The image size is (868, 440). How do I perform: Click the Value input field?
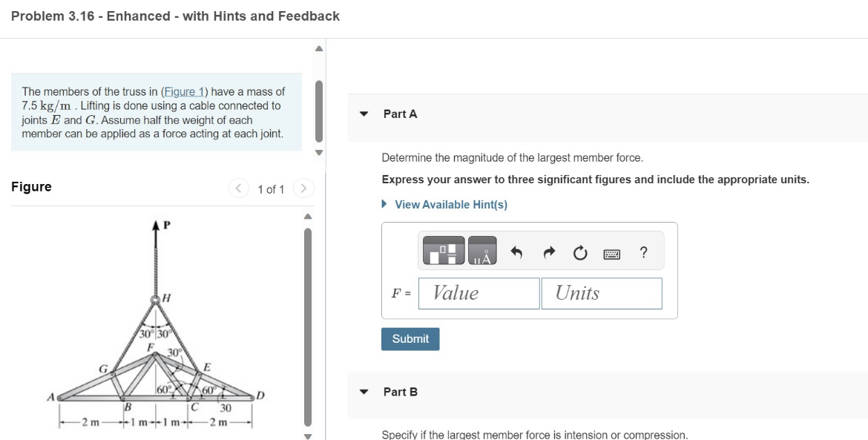pos(479,293)
